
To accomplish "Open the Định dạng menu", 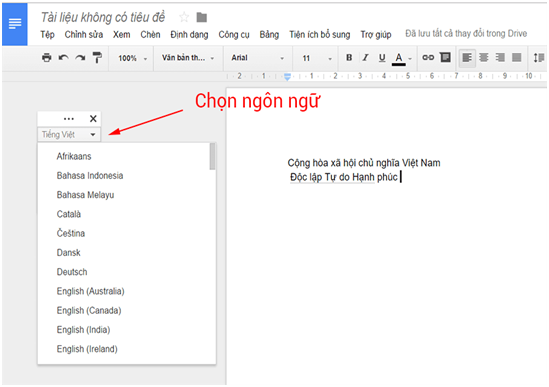I will (189, 35).
